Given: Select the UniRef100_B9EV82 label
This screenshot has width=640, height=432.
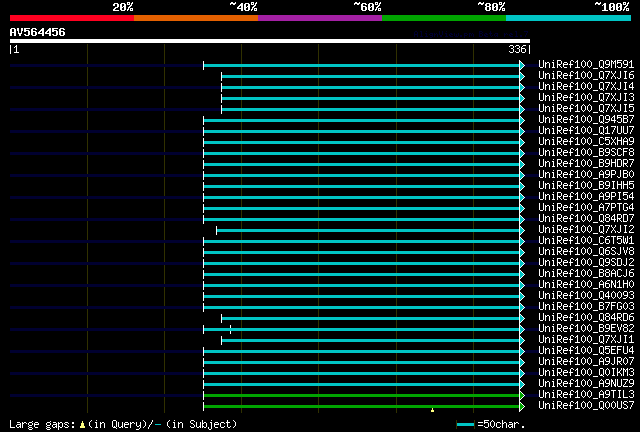Looking at the screenshot, I should coord(586,329).
